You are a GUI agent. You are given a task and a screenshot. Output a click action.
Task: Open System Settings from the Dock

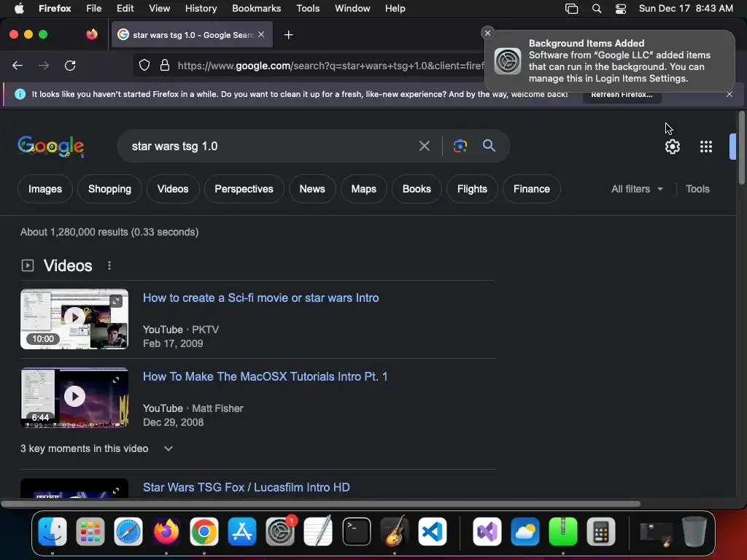tap(280, 532)
